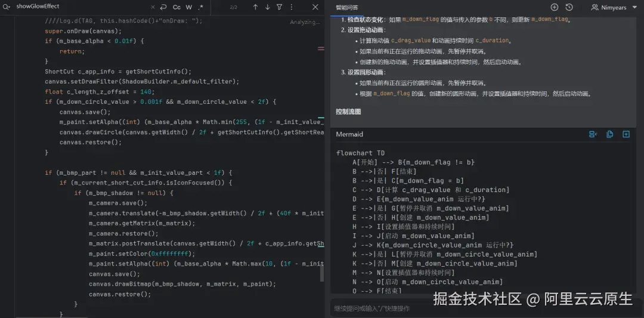Viewport: 644px width, 318px height.
Task: Click the 控制流图 heading
Action: (x=348, y=112)
